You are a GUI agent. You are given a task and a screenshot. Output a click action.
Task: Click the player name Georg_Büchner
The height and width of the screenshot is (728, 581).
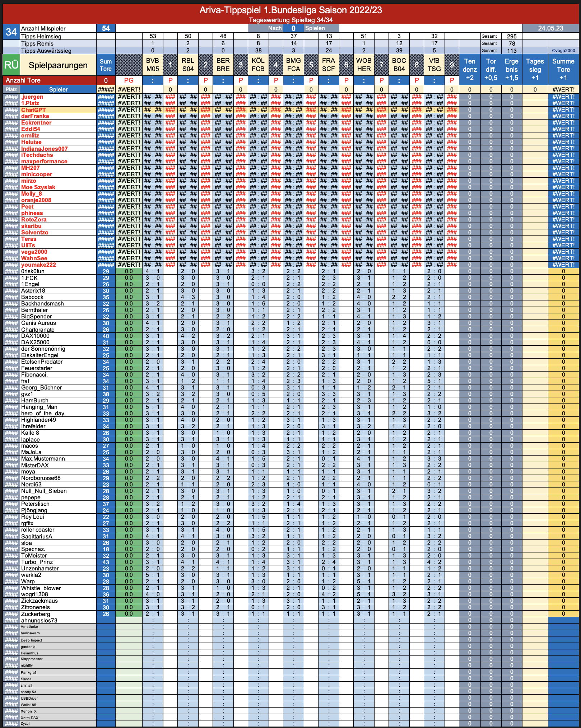click(x=41, y=387)
